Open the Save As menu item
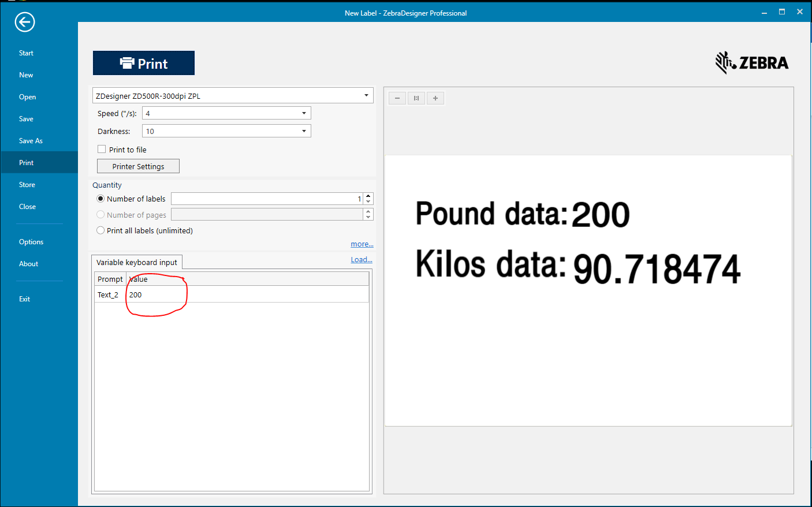812x507 pixels. pyautogui.click(x=31, y=141)
